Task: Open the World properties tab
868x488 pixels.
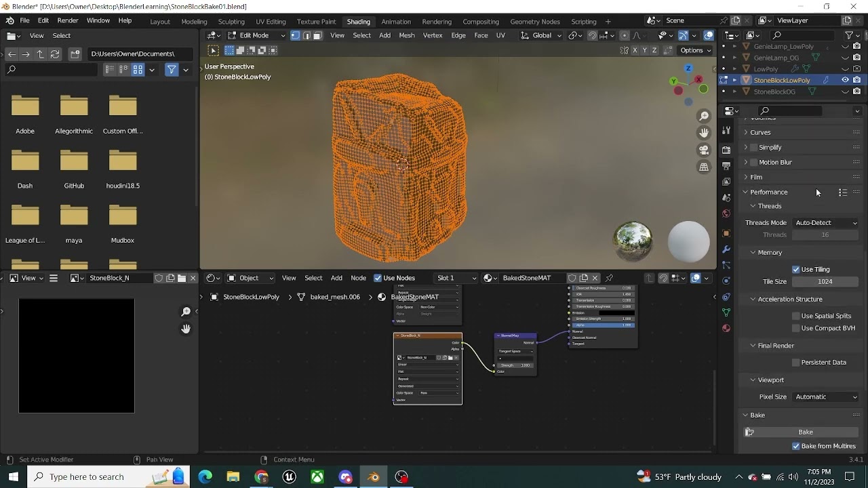Action: pos(726,213)
